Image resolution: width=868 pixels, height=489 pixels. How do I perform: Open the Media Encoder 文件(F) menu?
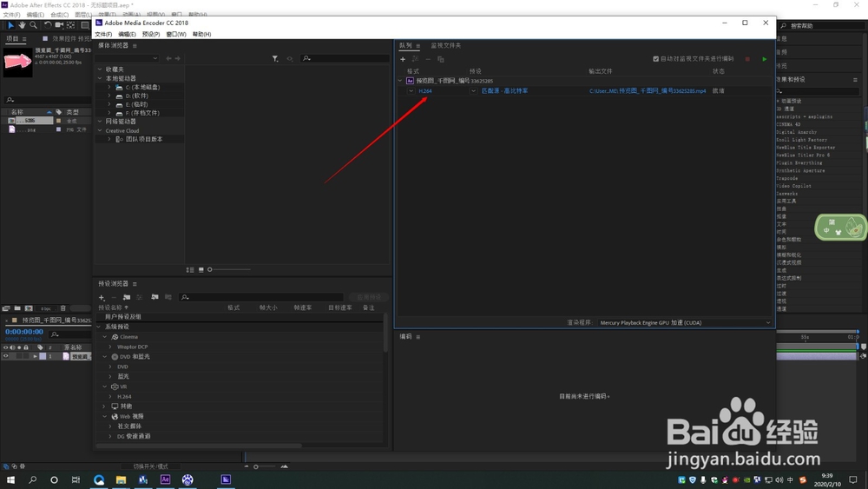coord(103,35)
